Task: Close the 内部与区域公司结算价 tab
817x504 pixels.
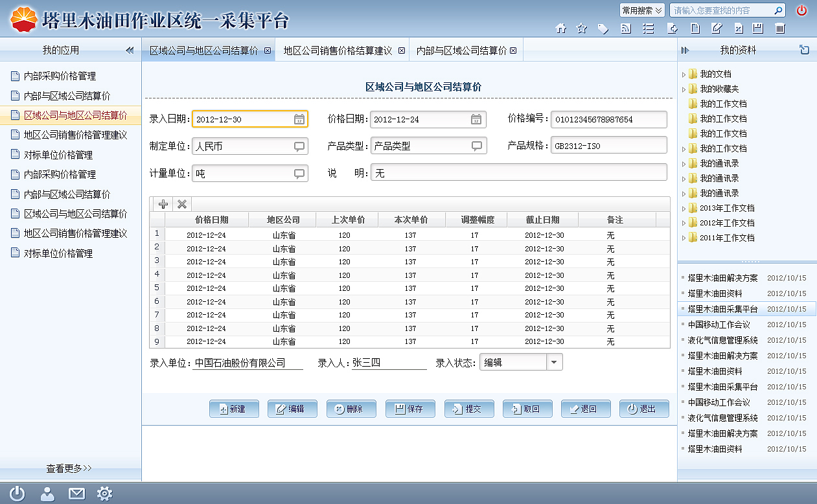Action: [513, 51]
